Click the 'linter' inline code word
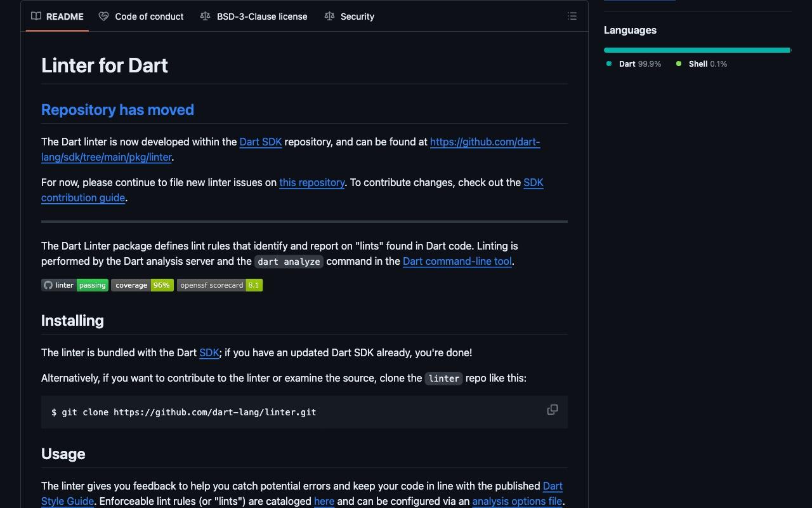This screenshot has height=508, width=812. tap(443, 378)
